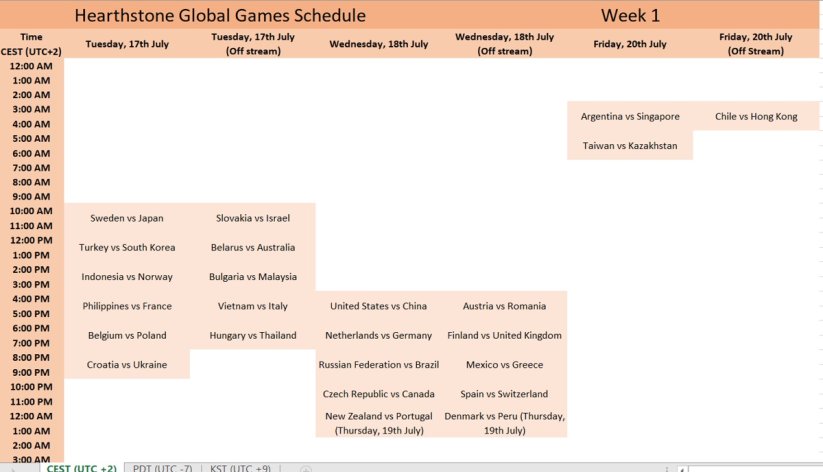
Task: Select the Sweden vs Japan match cell
Action: pos(127,218)
